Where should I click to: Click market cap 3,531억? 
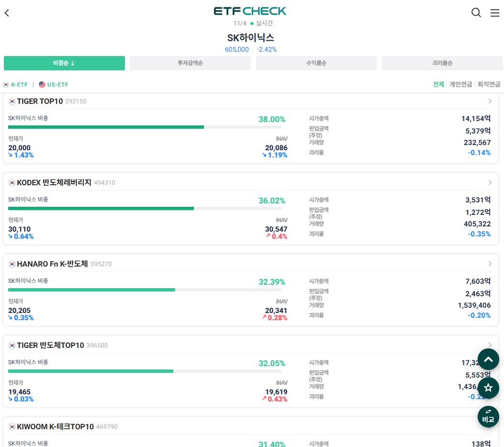pyautogui.click(x=478, y=200)
